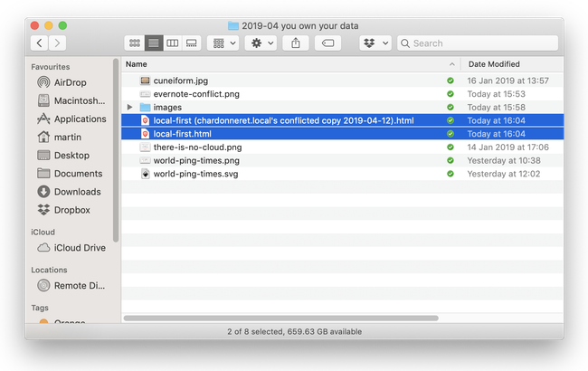
Task: Open the gear action menu
Action: click(261, 43)
